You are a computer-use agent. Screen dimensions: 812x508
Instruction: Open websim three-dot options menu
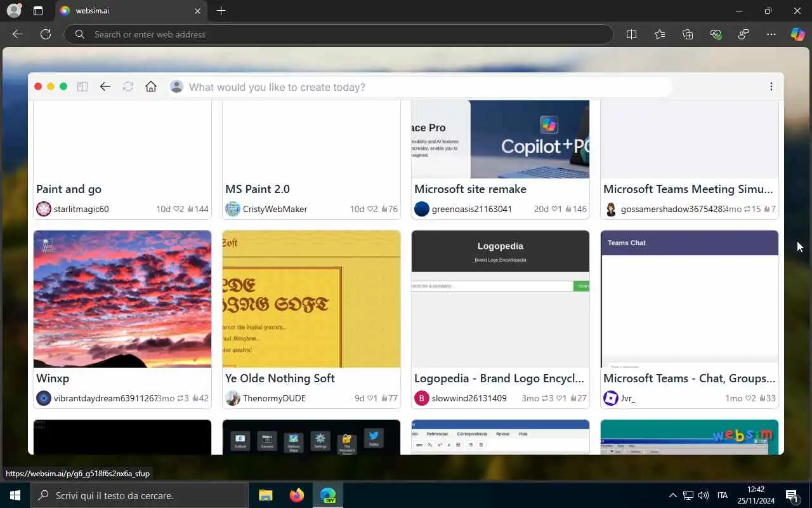click(771, 86)
